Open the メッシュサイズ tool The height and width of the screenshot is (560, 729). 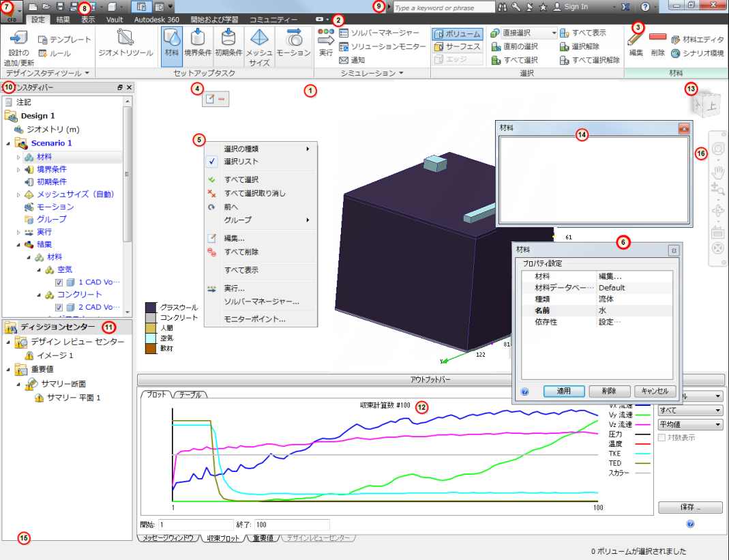pyautogui.click(x=259, y=46)
